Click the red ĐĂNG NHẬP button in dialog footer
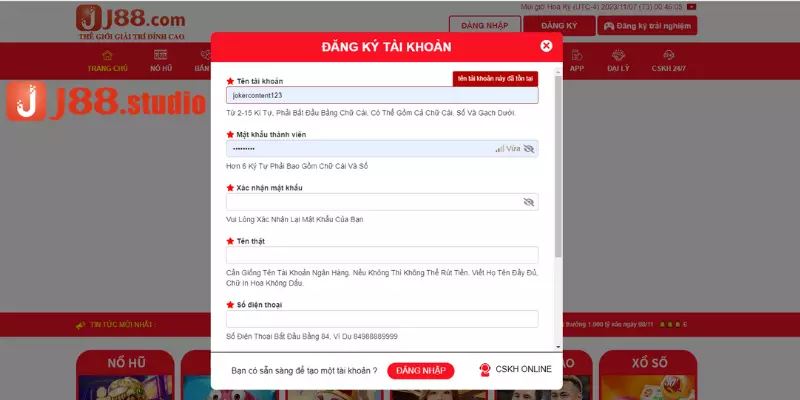This screenshot has width=800, height=400. tap(420, 371)
